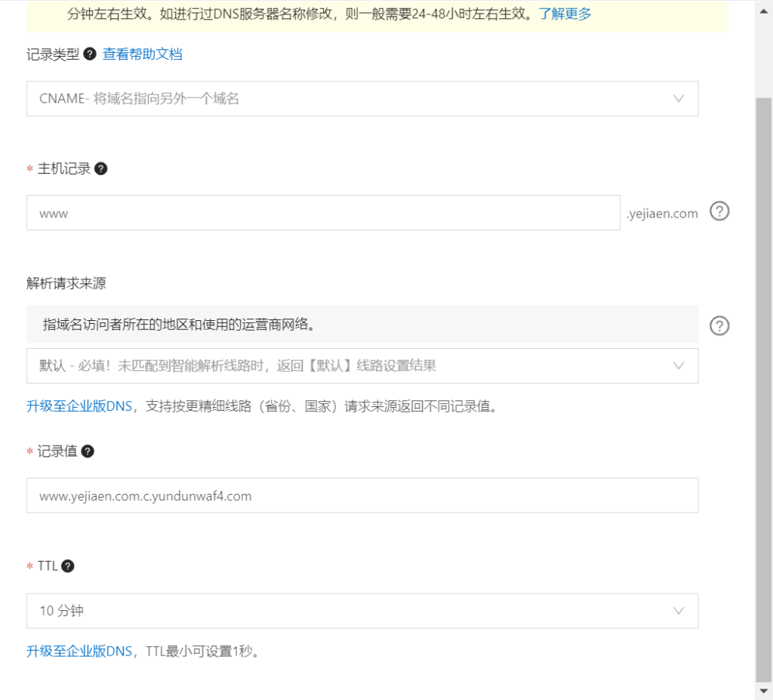Viewport: 773px width, 700px height.
Task: Click circled question mark after .yejiaen.com
Action: (x=720, y=212)
